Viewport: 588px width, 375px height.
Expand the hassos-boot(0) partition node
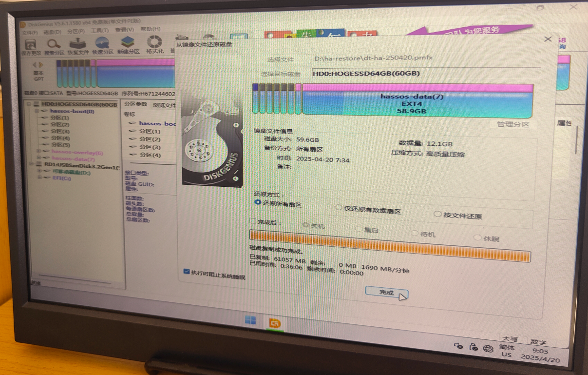[38, 111]
